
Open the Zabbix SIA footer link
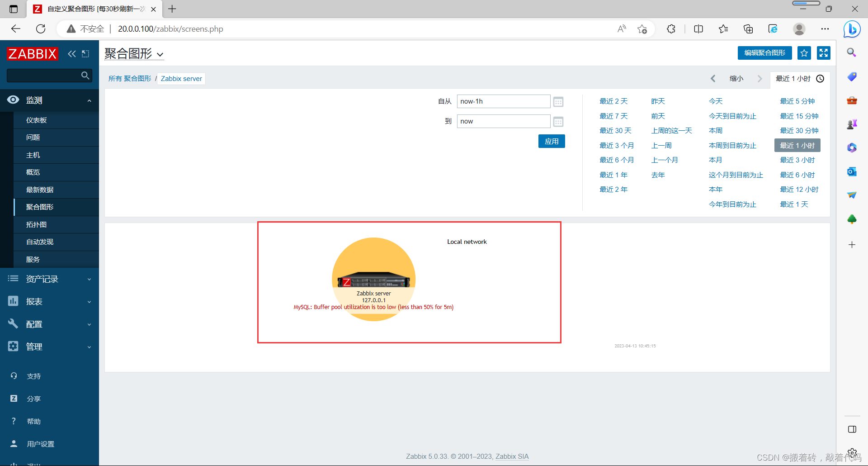512,456
